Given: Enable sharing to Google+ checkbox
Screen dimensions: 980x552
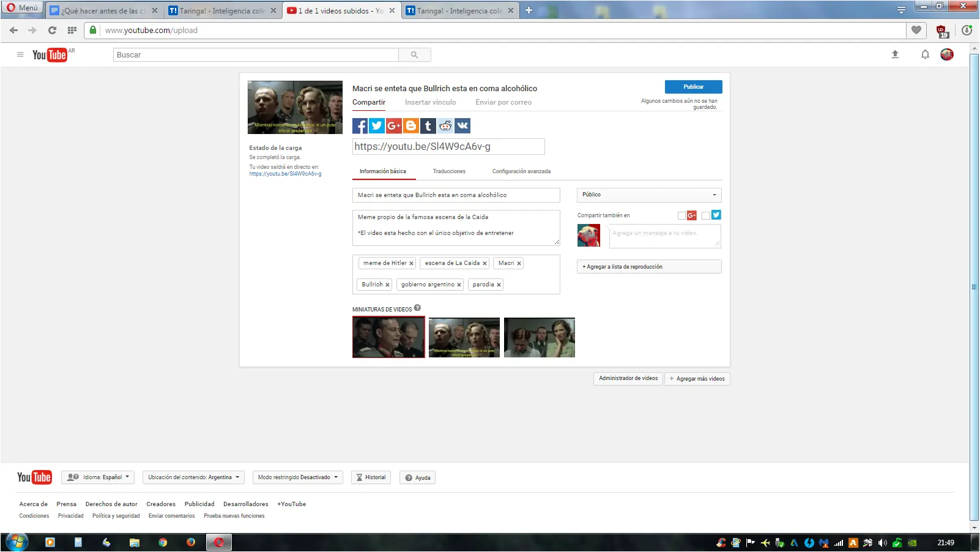Looking at the screenshot, I should click(x=681, y=215).
